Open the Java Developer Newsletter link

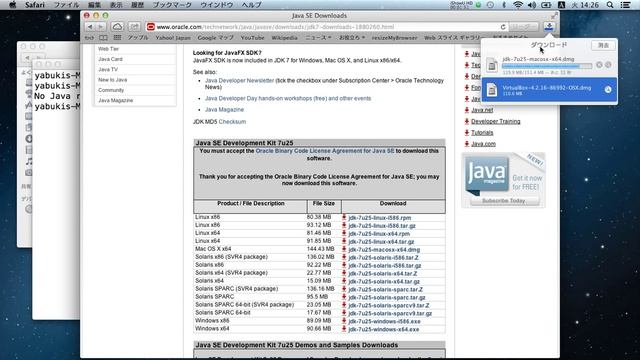click(x=239, y=80)
